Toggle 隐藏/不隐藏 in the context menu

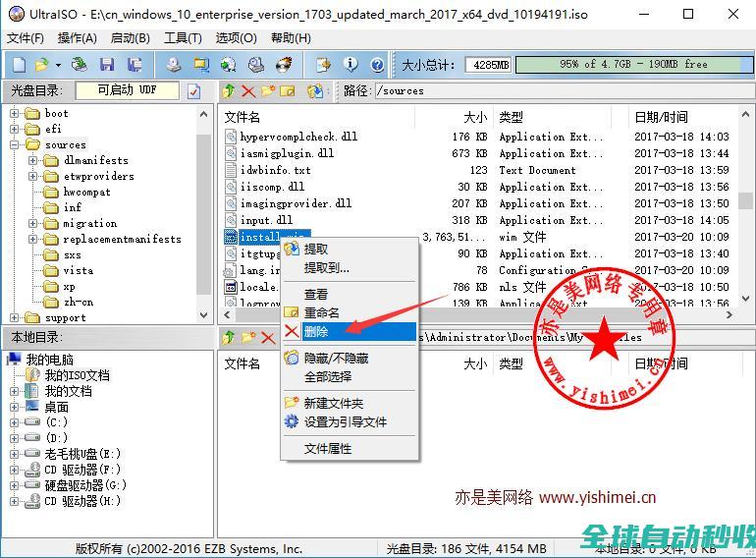click(336, 359)
